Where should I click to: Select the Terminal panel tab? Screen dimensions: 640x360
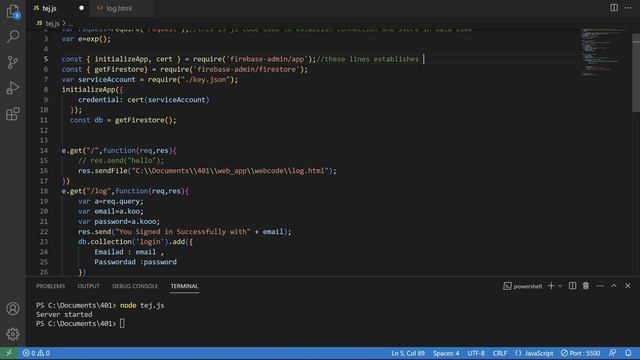point(184,286)
